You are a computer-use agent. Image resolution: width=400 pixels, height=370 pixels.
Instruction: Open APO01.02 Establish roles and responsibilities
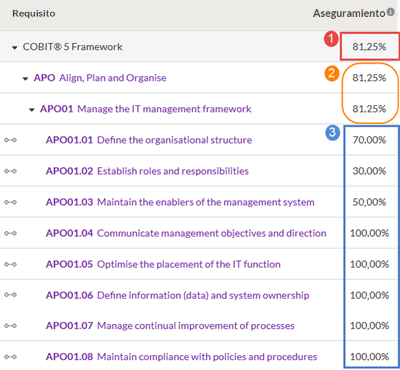click(147, 171)
